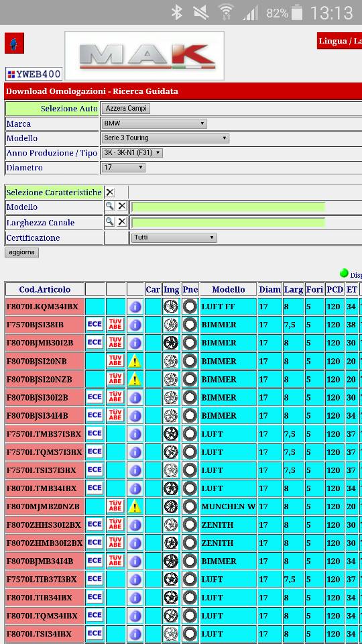Expand the Anno Produzione 3K-N1 (F31) dropdown
The width and height of the screenshot is (362, 644).
(x=132, y=153)
